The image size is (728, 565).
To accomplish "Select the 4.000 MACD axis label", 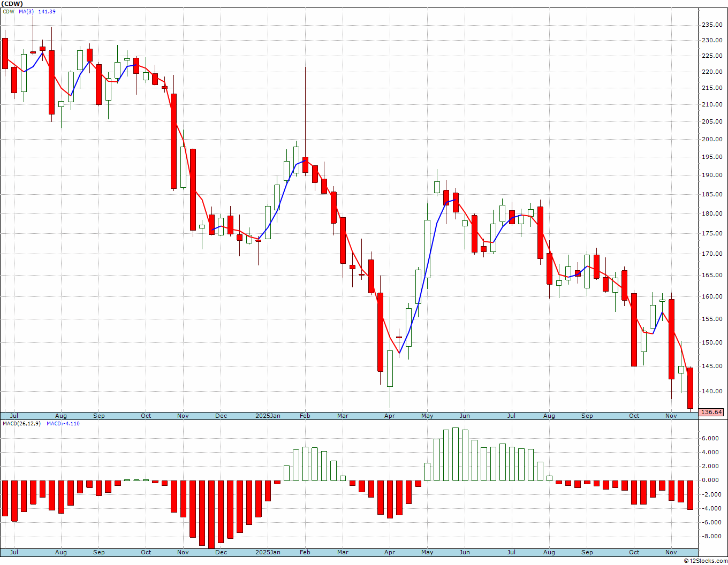I will (711, 452).
